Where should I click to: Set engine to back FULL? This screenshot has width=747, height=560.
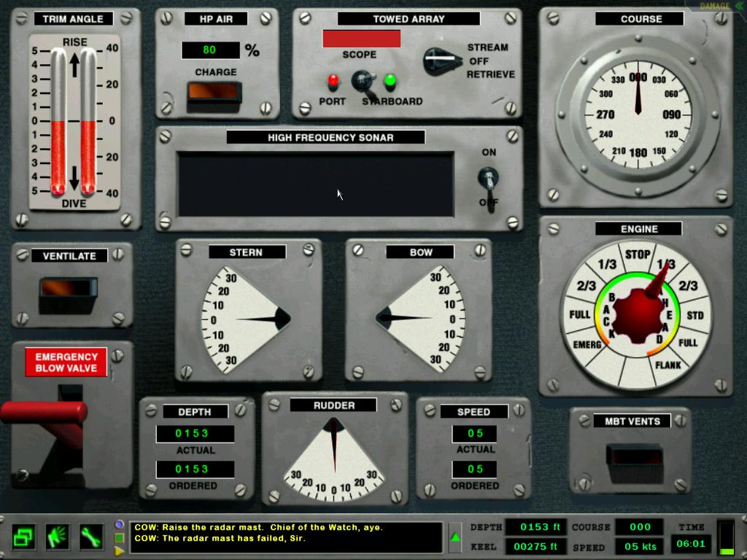(580, 314)
